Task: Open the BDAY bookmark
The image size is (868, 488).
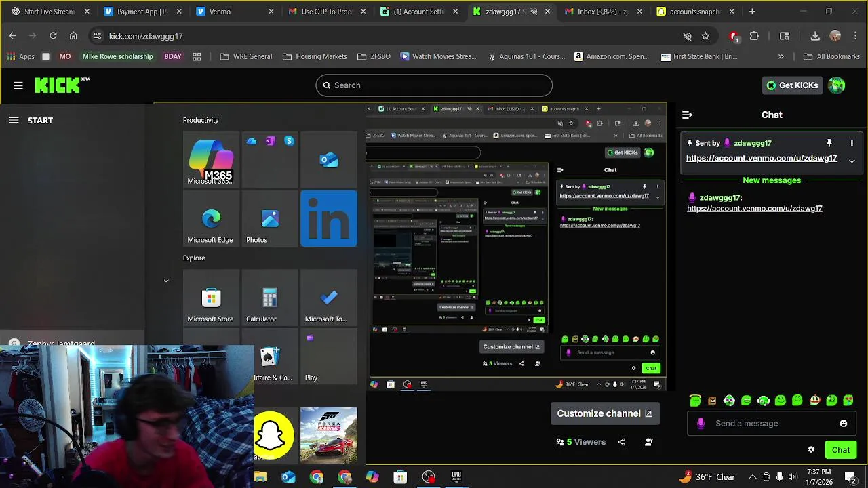Action: (x=173, y=57)
